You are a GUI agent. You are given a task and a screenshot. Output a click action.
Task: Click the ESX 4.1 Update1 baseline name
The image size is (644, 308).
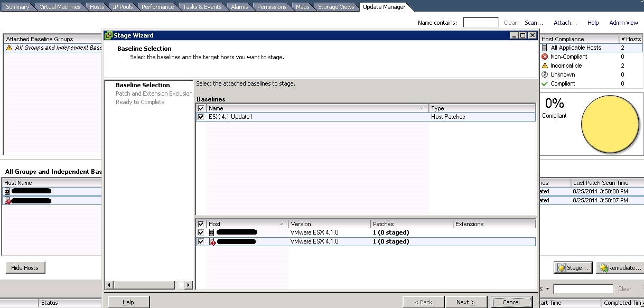(x=230, y=117)
